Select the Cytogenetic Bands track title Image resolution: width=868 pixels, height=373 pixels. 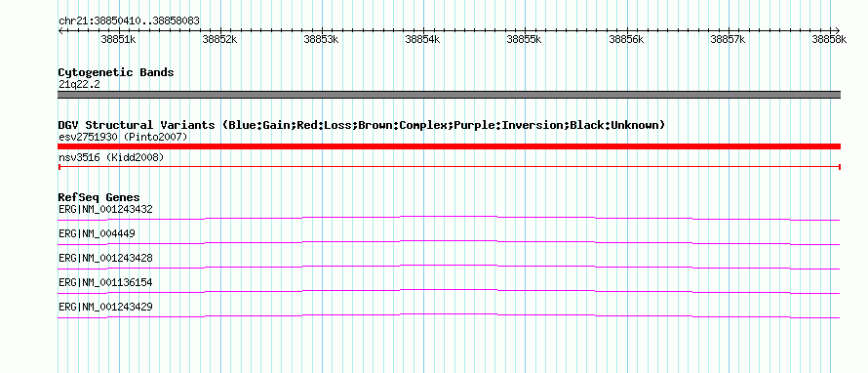click(x=116, y=72)
